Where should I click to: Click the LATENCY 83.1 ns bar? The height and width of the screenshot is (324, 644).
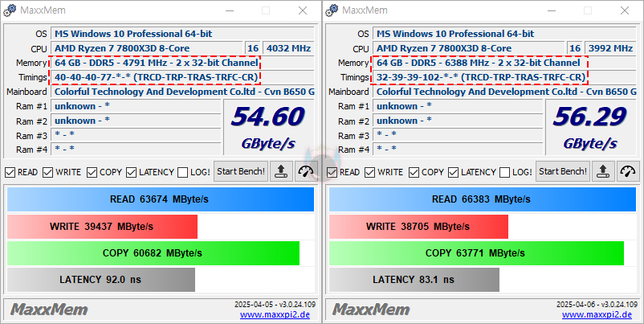point(414,280)
